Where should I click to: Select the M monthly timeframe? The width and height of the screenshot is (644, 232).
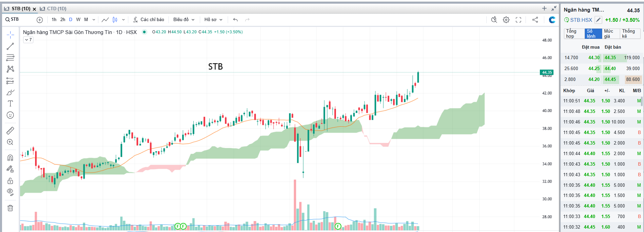86,20
